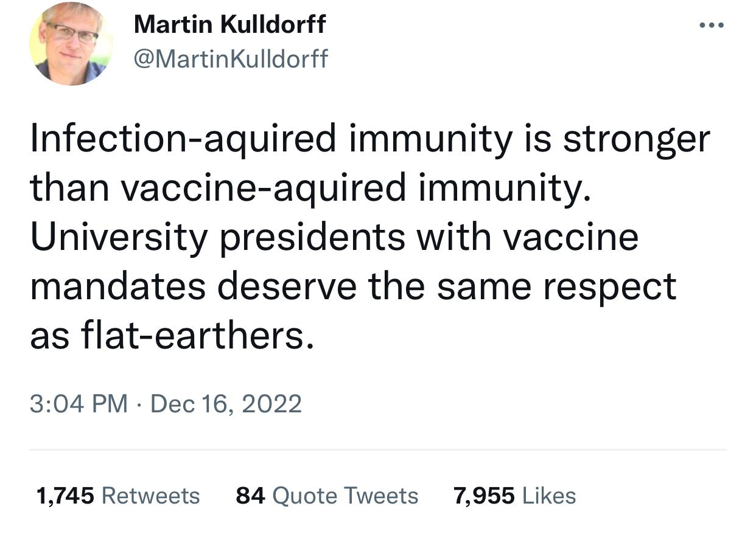Open the three-dot more options menu
The width and height of the screenshot is (756, 537).
pos(711,25)
